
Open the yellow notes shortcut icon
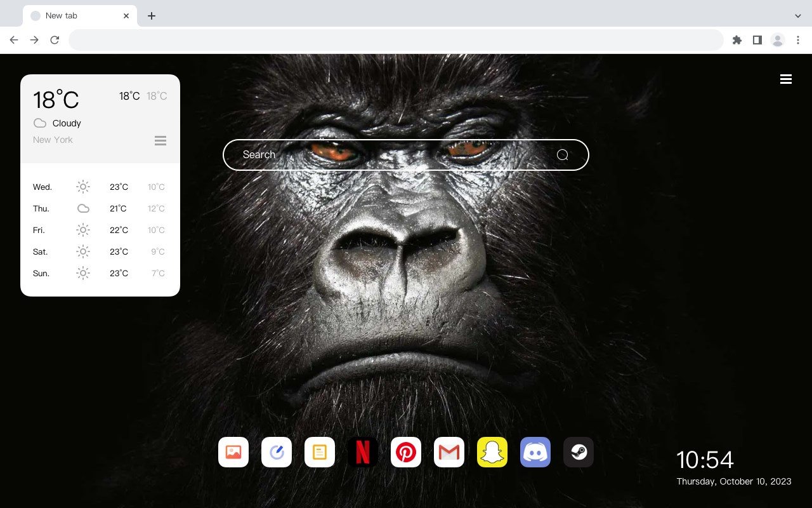pyautogui.click(x=320, y=452)
